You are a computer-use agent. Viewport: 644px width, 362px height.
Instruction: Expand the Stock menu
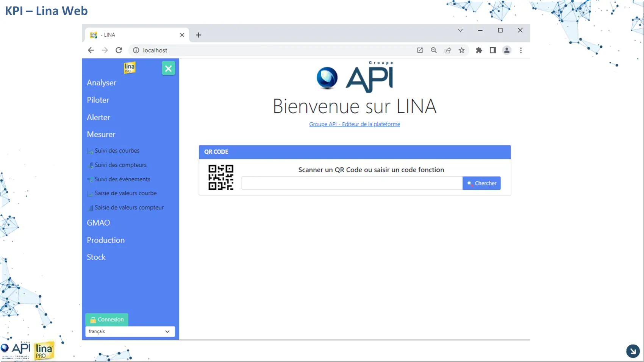click(96, 257)
